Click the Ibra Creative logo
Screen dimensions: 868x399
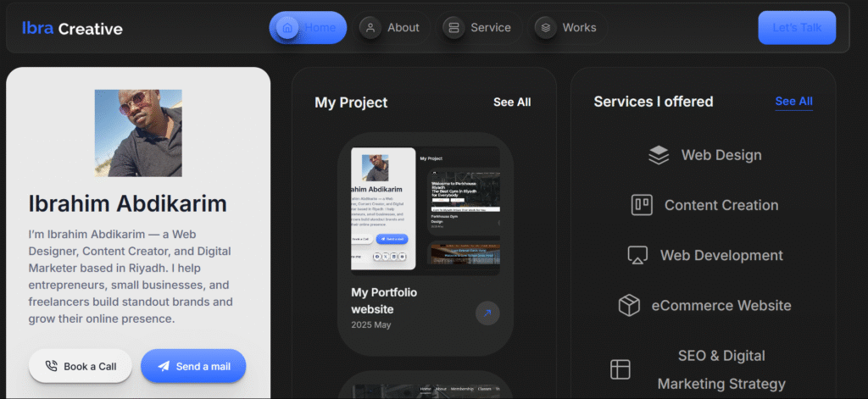[x=72, y=29]
